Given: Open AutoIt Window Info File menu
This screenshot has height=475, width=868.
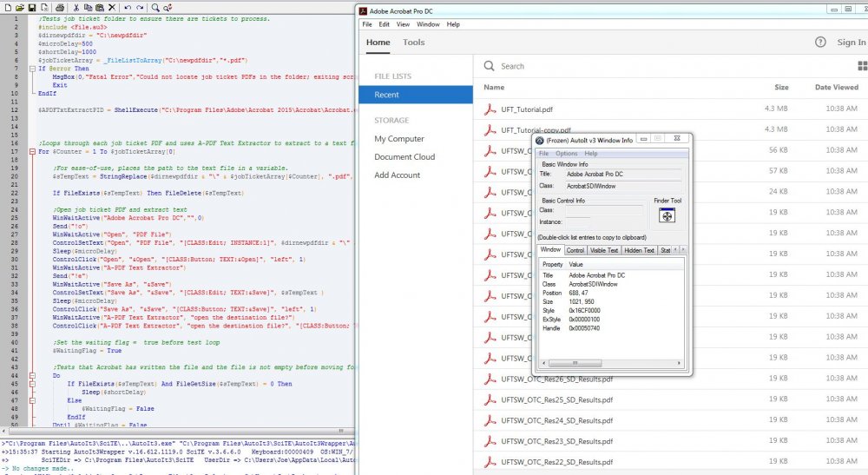Looking at the screenshot, I should pos(543,154).
